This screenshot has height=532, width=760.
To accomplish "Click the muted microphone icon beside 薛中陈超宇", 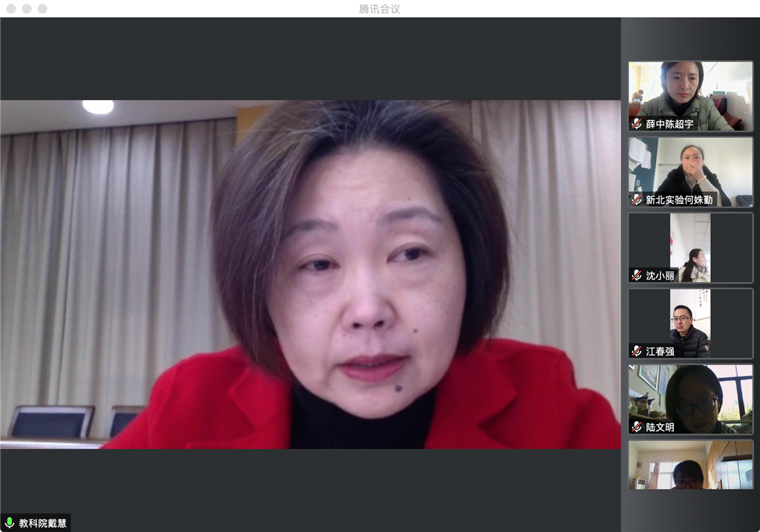I will [x=637, y=124].
